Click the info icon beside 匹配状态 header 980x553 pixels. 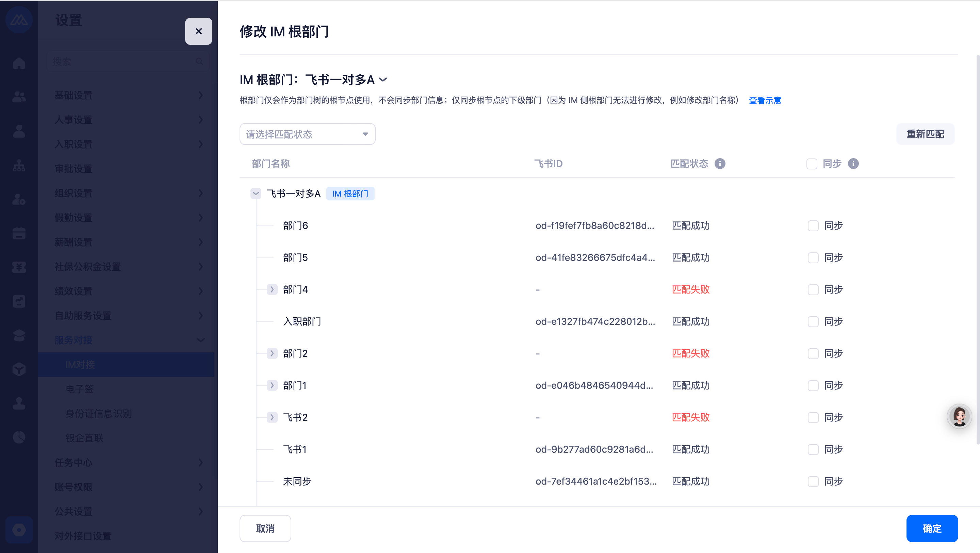click(720, 164)
